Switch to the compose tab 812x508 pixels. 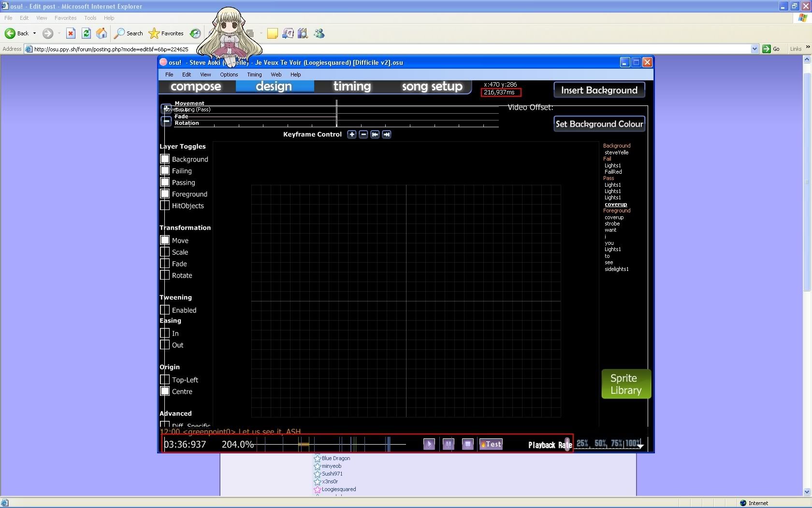click(196, 87)
